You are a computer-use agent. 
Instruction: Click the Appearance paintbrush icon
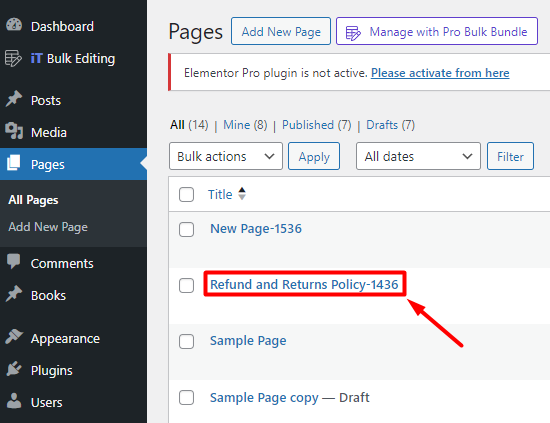14,337
